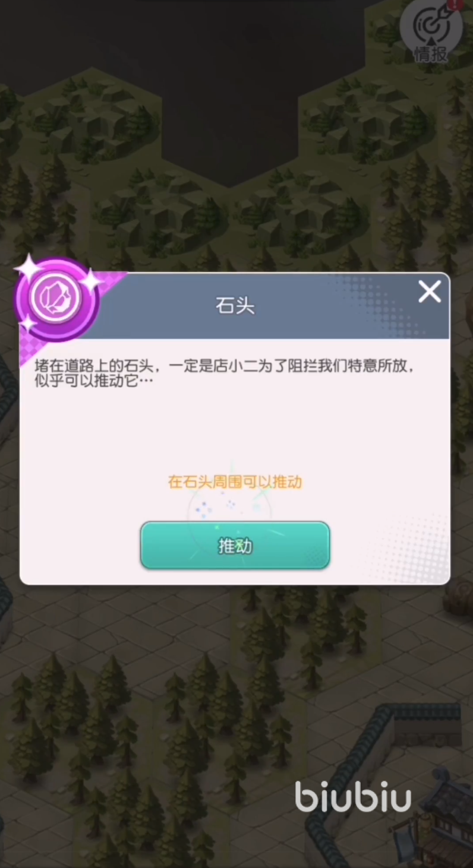The height and width of the screenshot is (868, 473).
Task: Close the 石头 dialog with X
Action: pos(429,292)
